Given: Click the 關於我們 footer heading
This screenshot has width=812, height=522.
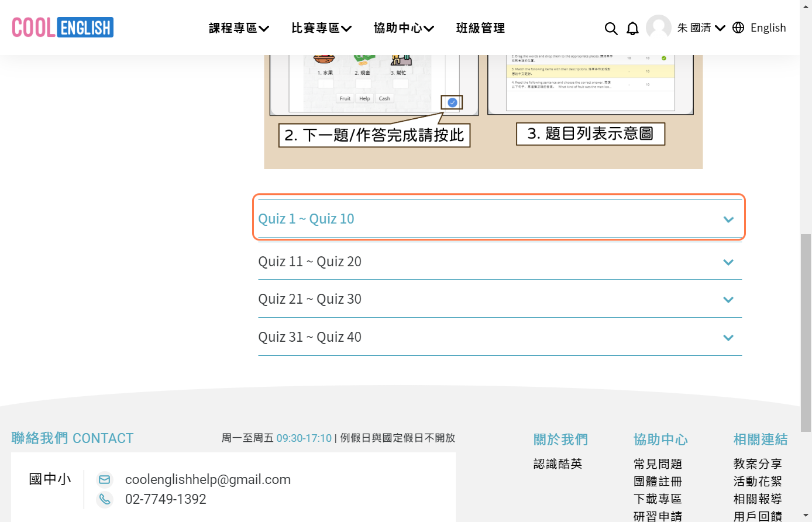Looking at the screenshot, I should [560, 439].
